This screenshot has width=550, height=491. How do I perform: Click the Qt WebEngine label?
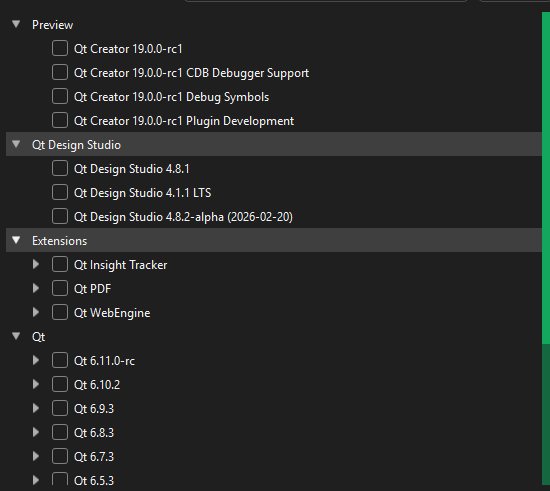(112, 313)
